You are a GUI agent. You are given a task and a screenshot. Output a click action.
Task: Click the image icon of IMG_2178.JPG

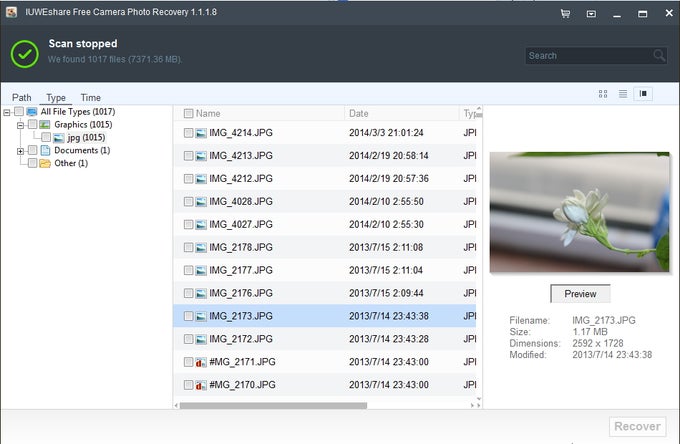coord(201,248)
